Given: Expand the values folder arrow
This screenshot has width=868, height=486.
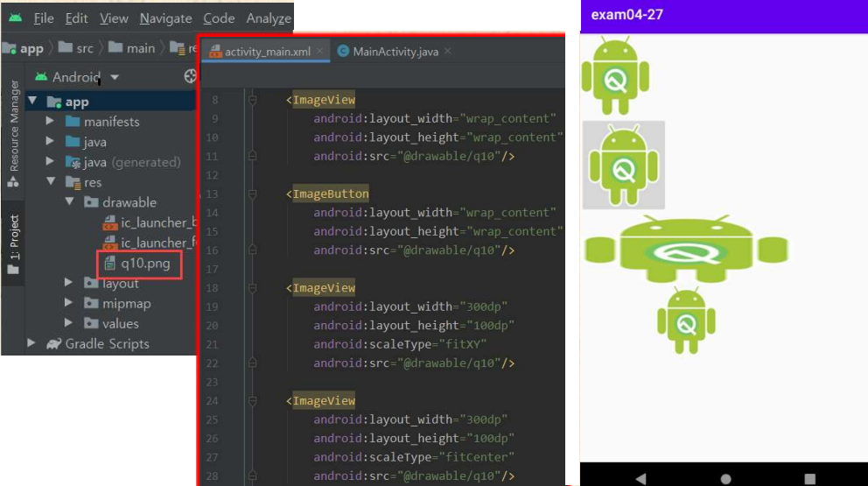Looking at the screenshot, I should coord(68,322).
